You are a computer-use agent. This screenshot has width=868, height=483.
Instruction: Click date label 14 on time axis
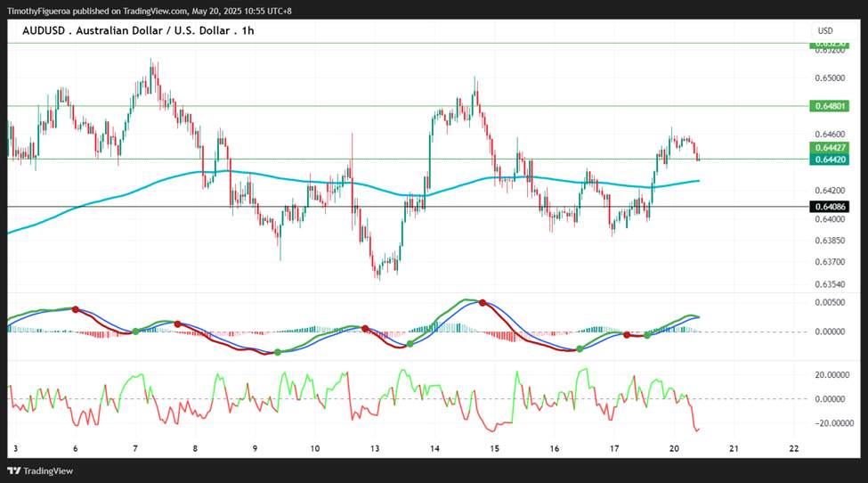pos(434,448)
